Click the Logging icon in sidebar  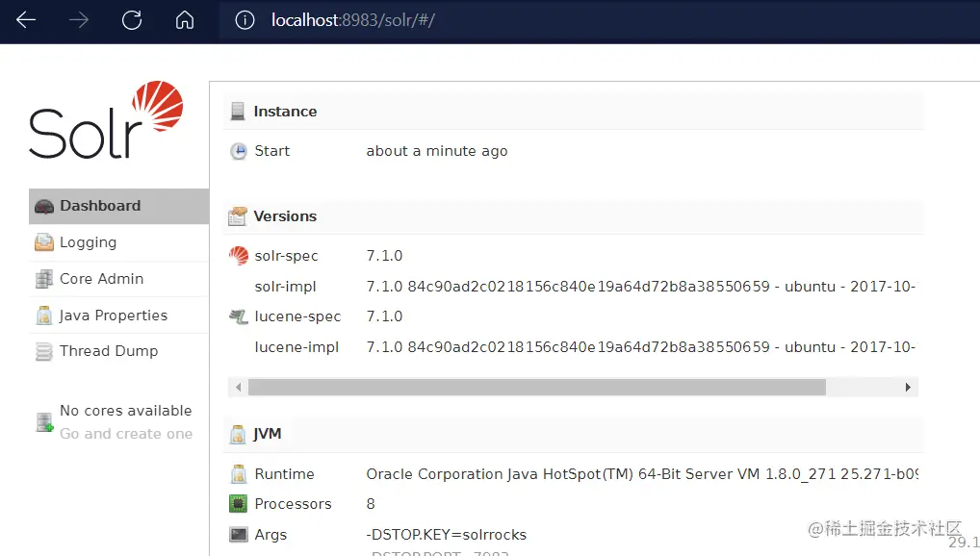click(43, 242)
